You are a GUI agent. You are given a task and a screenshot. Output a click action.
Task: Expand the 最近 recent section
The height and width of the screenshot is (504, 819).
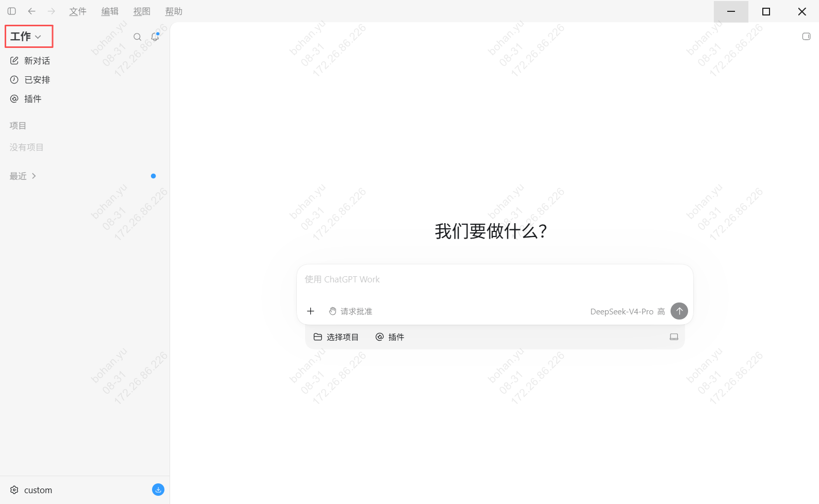coord(23,176)
